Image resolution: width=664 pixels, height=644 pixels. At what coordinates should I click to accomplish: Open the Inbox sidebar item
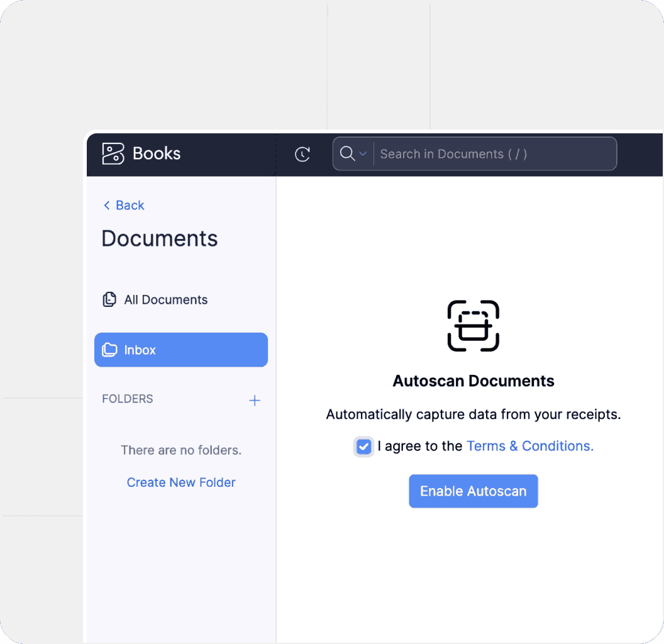[x=180, y=350]
